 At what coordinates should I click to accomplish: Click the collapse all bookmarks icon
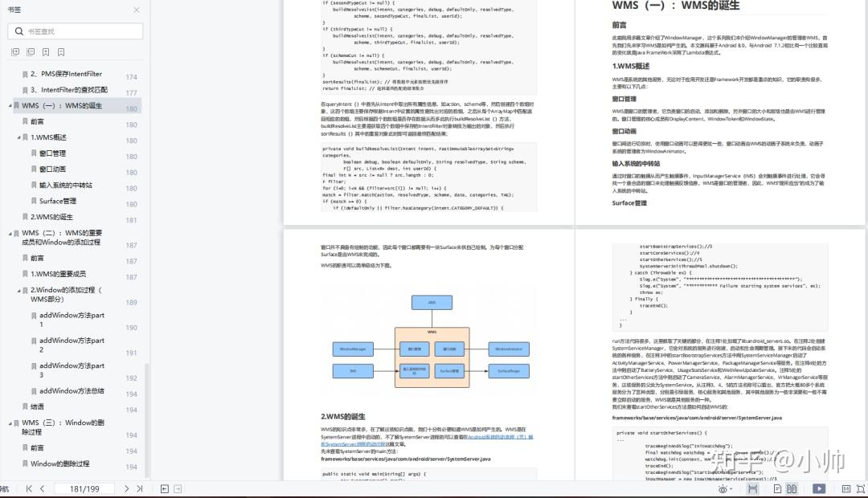point(31,51)
